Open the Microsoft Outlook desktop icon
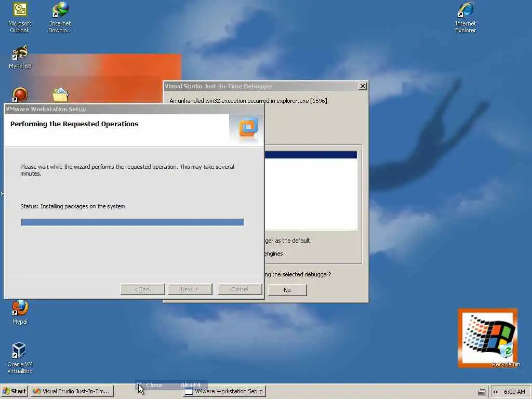 click(20, 18)
